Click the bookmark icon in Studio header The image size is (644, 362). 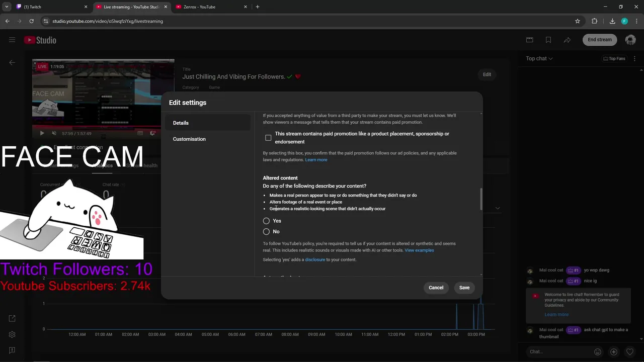(548, 40)
